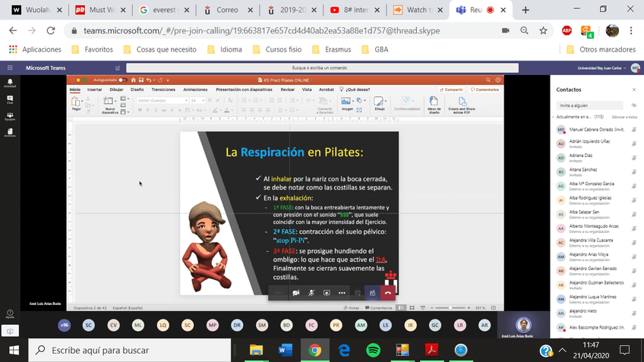The width and height of the screenshot is (644, 362).
Task: Show participants panel button in call bar
Action: (372, 293)
